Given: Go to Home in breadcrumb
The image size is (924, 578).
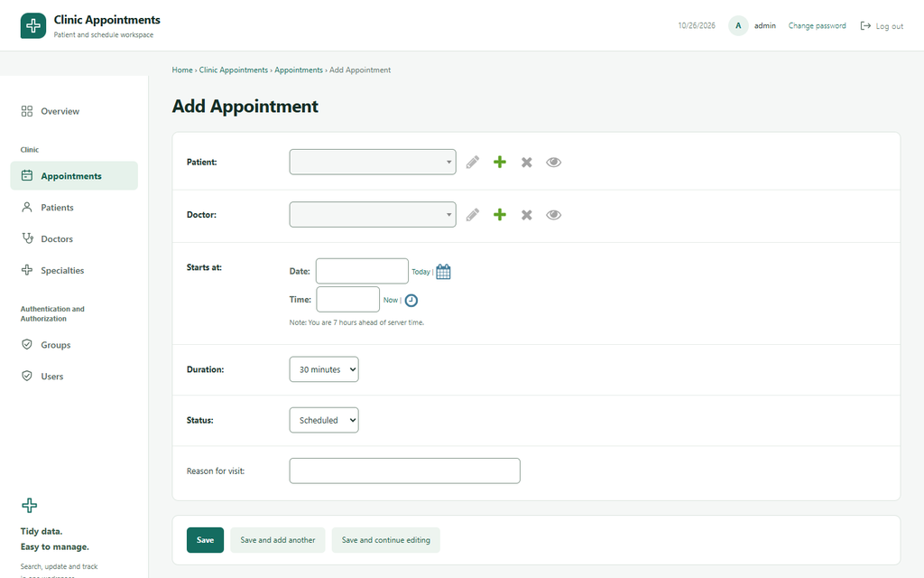Looking at the screenshot, I should 182,70.
